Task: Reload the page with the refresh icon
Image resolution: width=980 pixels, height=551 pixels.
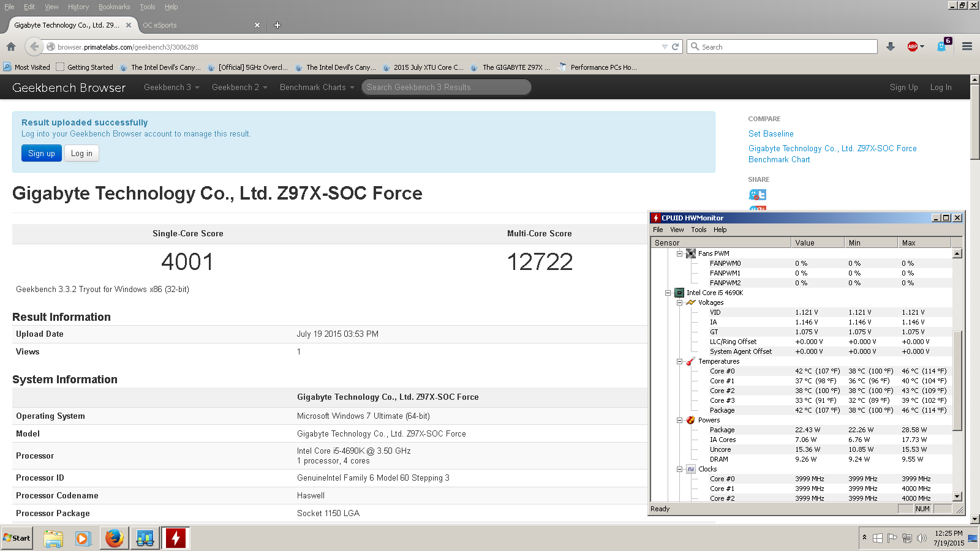Action: click(676, 47)
